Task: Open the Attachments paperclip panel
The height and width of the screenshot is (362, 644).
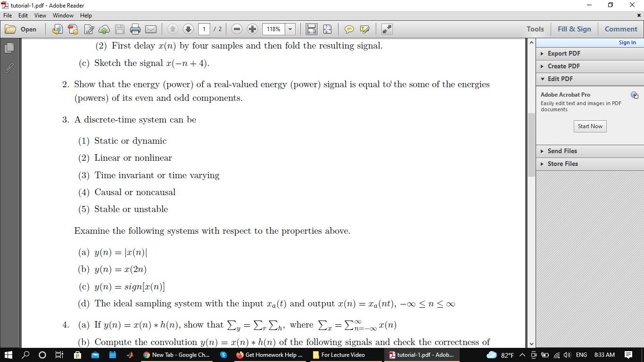Action: pos(8,68)
